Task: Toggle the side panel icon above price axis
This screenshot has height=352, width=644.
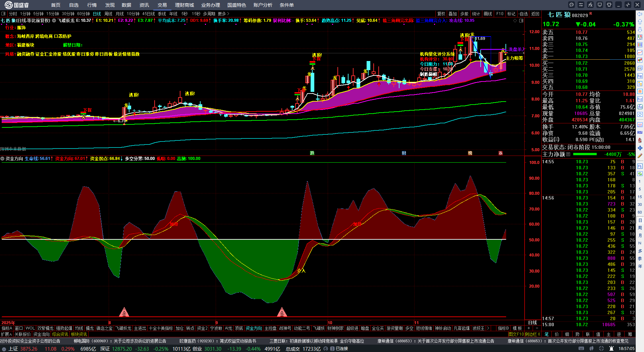Action: pos(521,20)
